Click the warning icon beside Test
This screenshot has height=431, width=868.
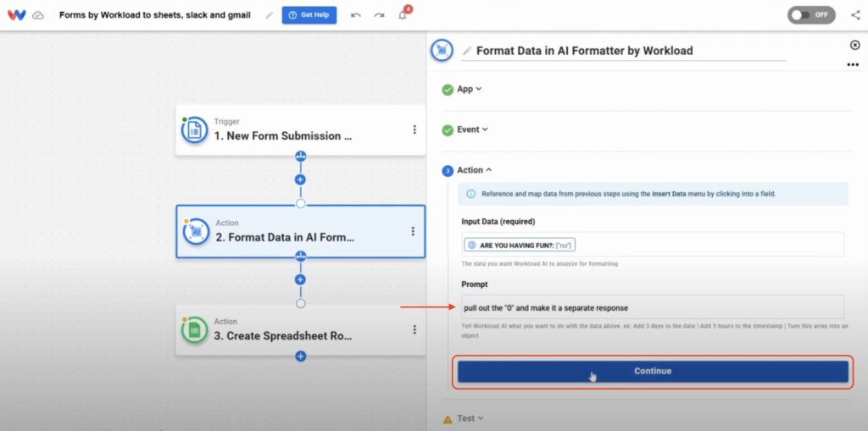(x=448, y=420)
